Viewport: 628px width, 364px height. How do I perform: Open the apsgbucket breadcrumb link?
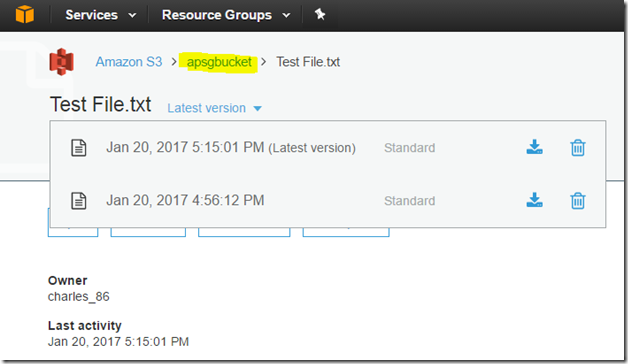point(219,62)
